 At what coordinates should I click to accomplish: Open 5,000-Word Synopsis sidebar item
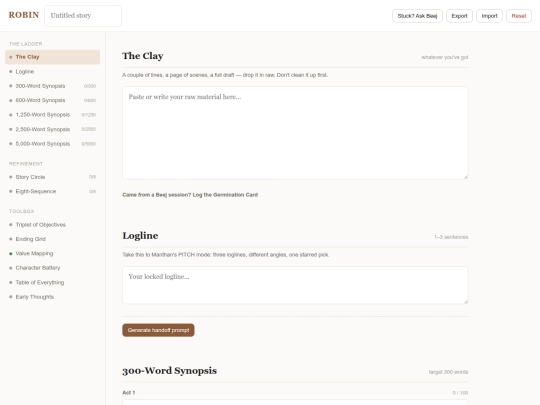click(x=52, y=144)
